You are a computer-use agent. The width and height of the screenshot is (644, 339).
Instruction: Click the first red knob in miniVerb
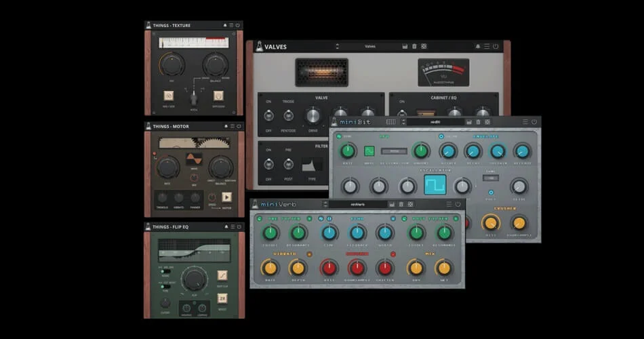(x=329, y=268)
